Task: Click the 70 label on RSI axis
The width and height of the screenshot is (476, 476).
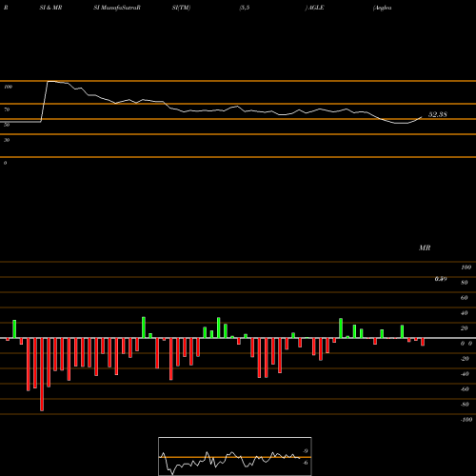Action: (x=7, y=109)
